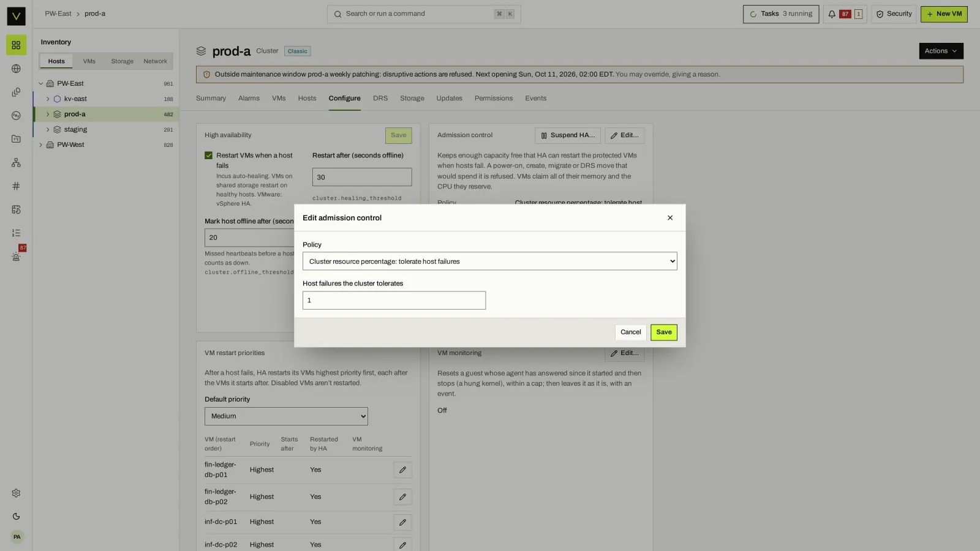980x551 pixels.
Task: Toggle dark mode moon icon
Action: [16, 517]
